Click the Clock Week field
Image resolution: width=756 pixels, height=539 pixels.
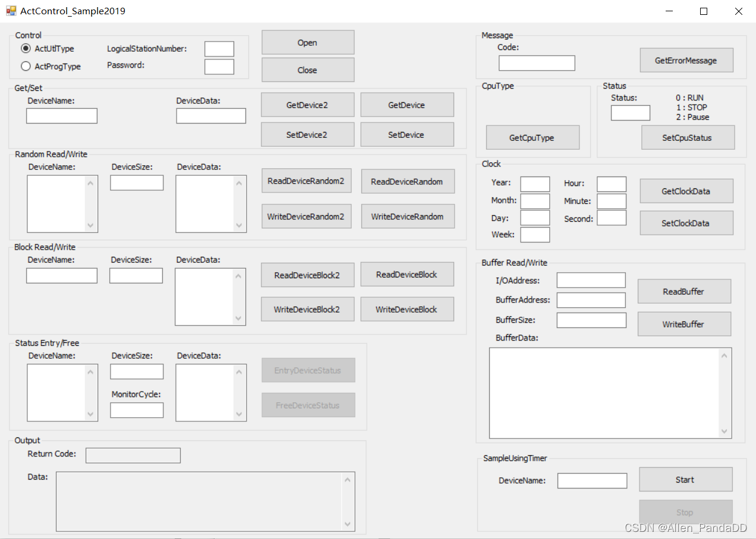point(535,235)
